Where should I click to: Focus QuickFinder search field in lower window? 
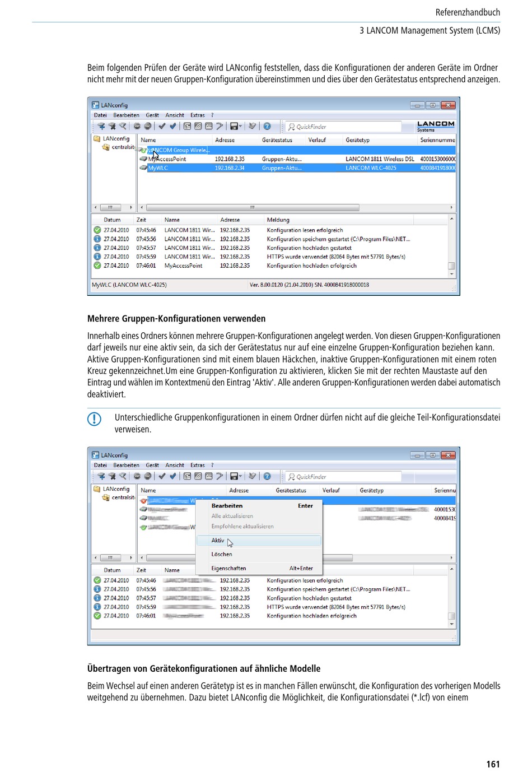point(343,477)
